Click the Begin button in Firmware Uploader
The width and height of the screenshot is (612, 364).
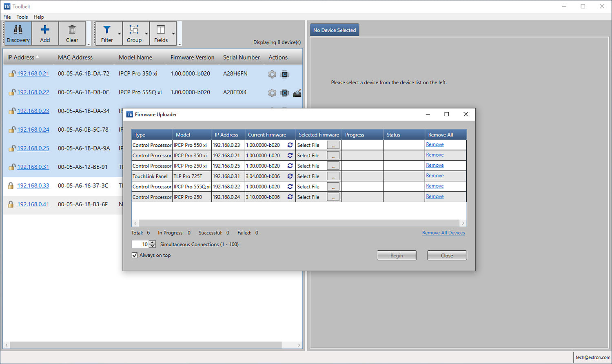tap(397, 256)
